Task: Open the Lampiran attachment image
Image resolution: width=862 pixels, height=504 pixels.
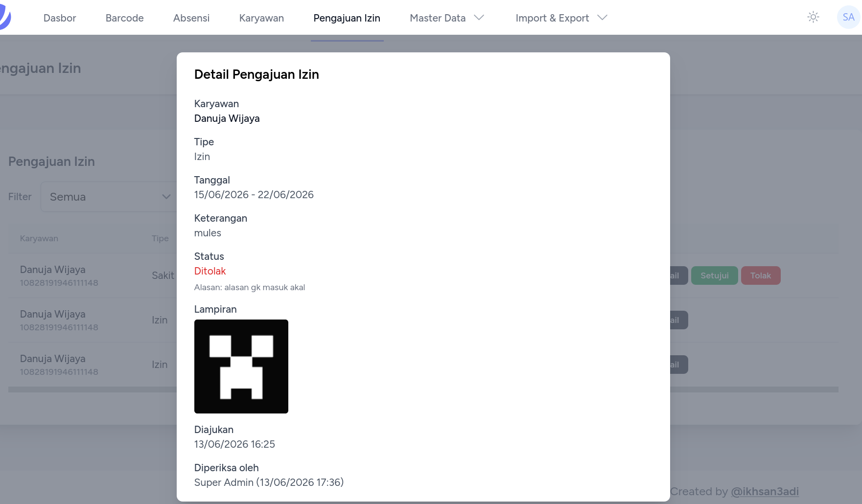Action: [241, 367]
